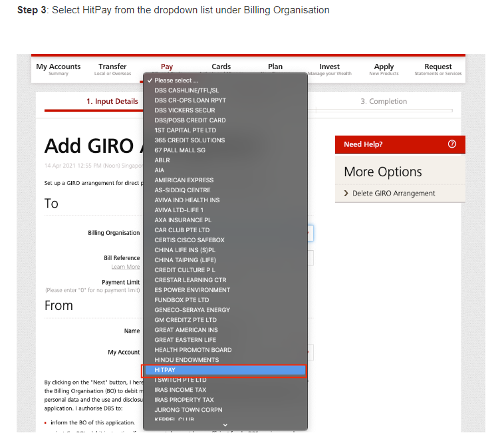
Task: Select 67 PALL MALL SG option
Action: [225, 150]
